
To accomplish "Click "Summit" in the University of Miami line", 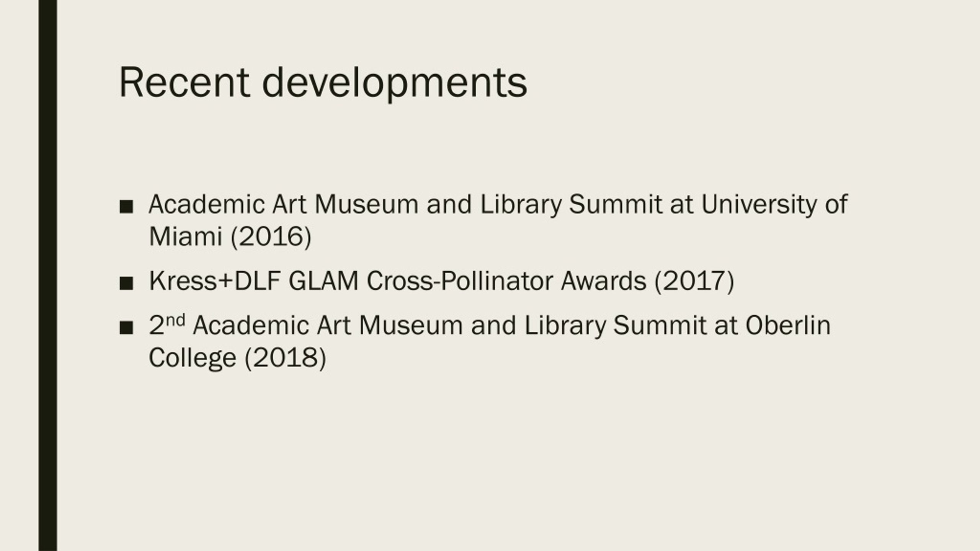I will tap(616, 205).
